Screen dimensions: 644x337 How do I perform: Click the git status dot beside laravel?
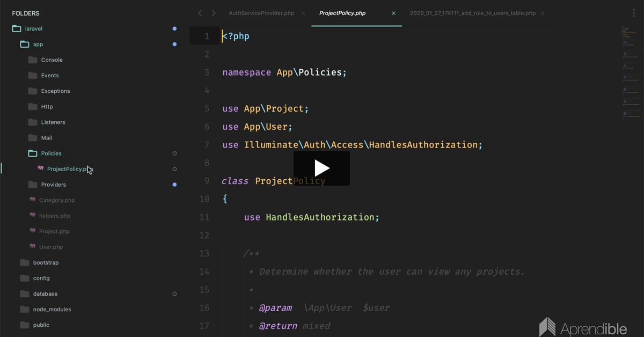(x=174, y=28)
